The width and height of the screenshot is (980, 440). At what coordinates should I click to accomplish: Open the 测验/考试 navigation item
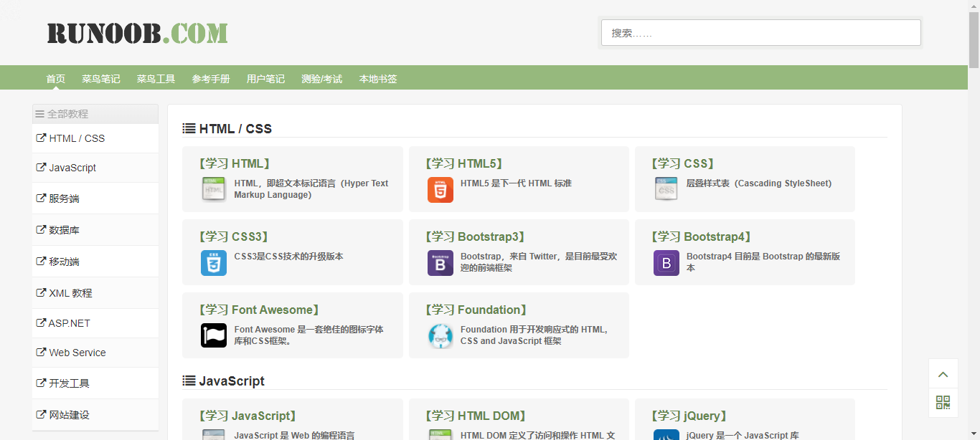coord(322,79)
